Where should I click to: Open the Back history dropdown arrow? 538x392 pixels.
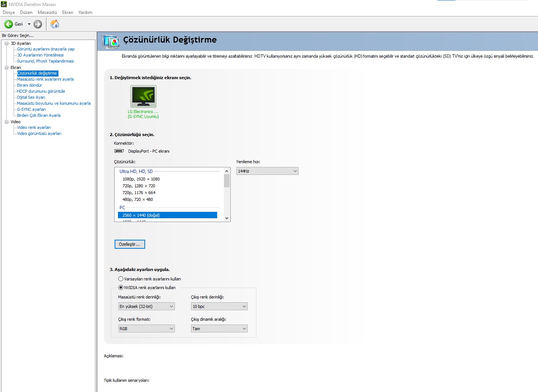(x=29, y=24)
